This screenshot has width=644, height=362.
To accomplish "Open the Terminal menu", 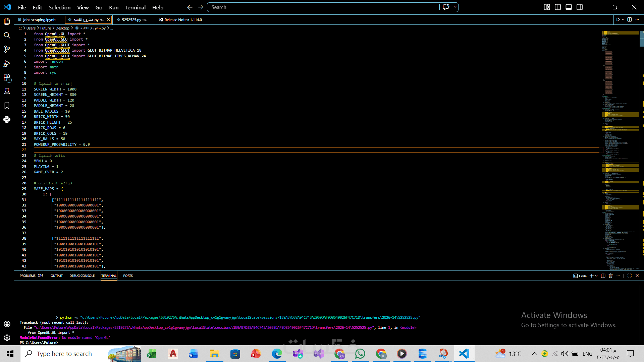I will (x=135, y=7).
